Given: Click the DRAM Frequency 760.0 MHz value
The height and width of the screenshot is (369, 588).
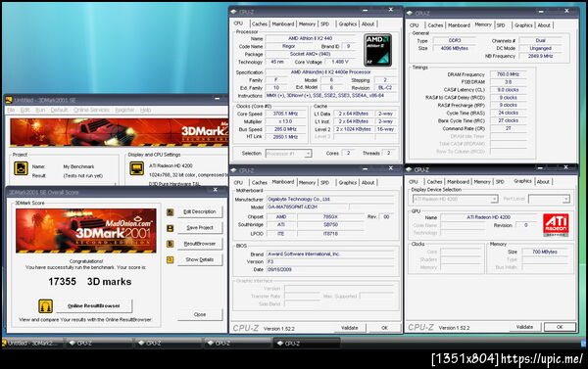Looking at the screenshot, I should coord(508,74).
